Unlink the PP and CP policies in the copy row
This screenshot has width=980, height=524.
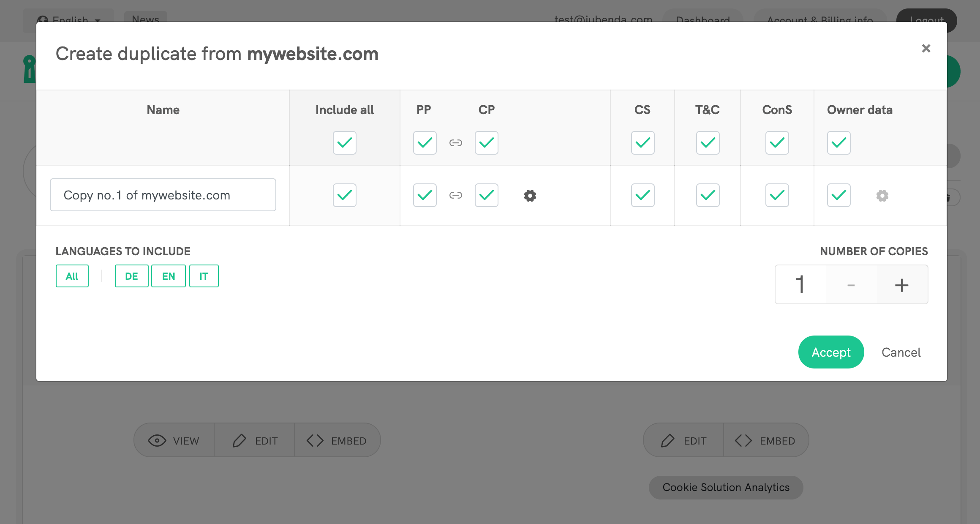pos(456,195)
